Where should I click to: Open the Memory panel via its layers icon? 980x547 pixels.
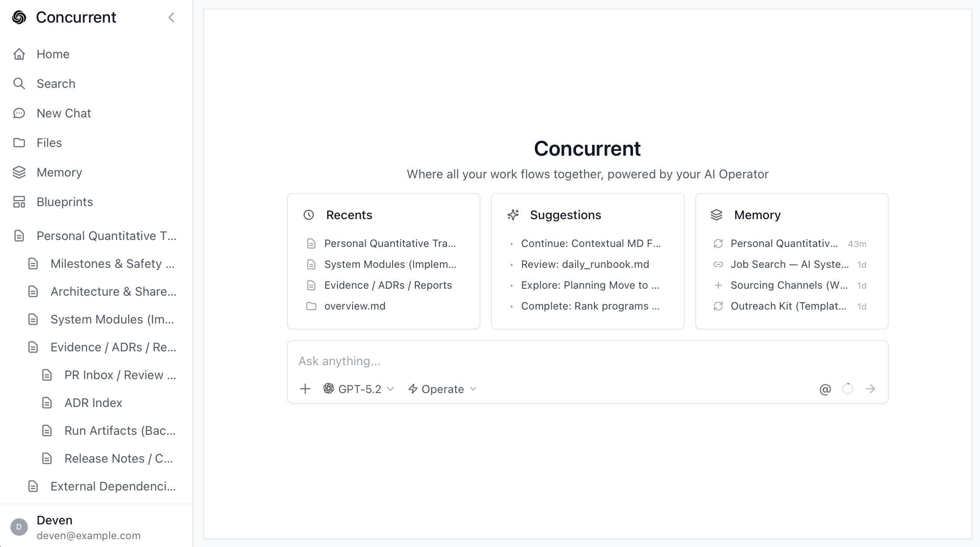pos(19,172)
